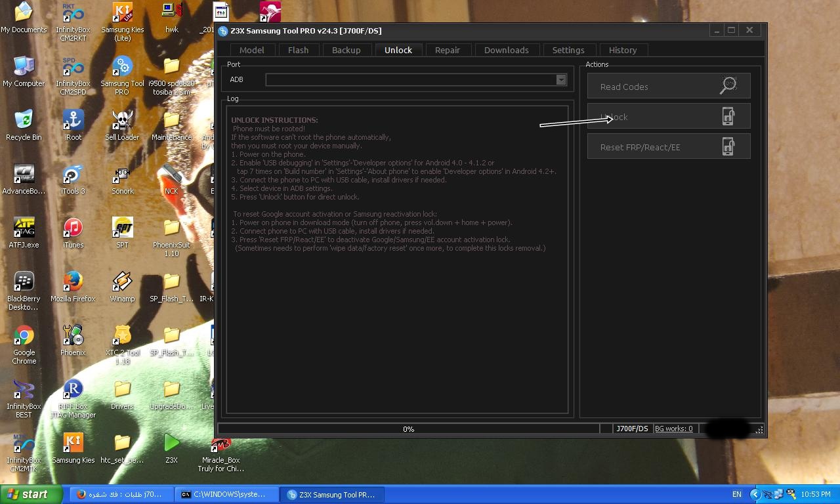The height and width of the screenshot is (504, 840).
Task: Click the 0% progress bar
Action: tap(408, 429)
